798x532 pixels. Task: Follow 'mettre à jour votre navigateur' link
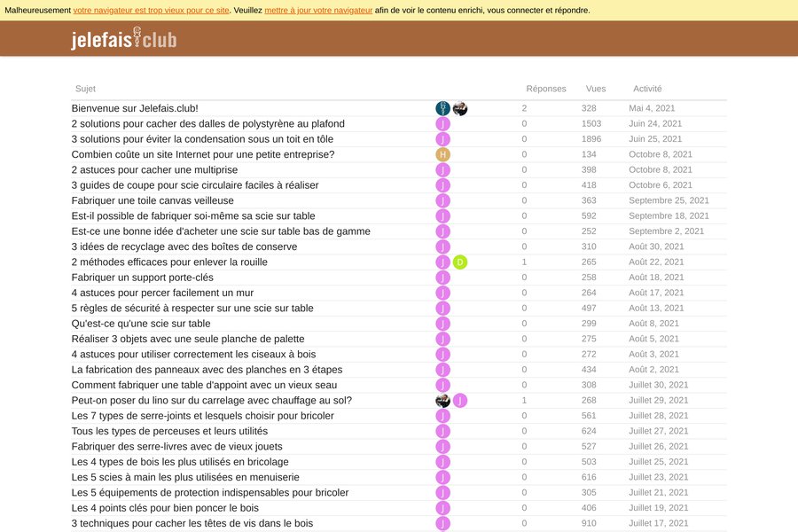tap(318, 10)
